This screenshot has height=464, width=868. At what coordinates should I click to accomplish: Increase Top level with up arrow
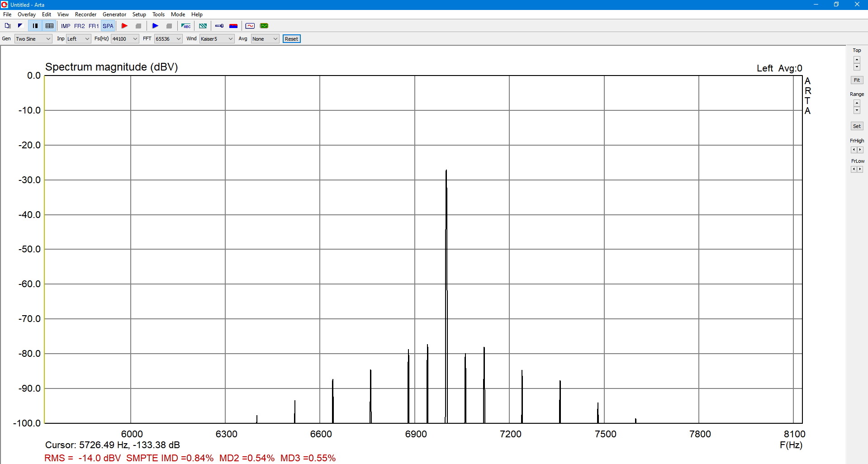coord(857,60)
